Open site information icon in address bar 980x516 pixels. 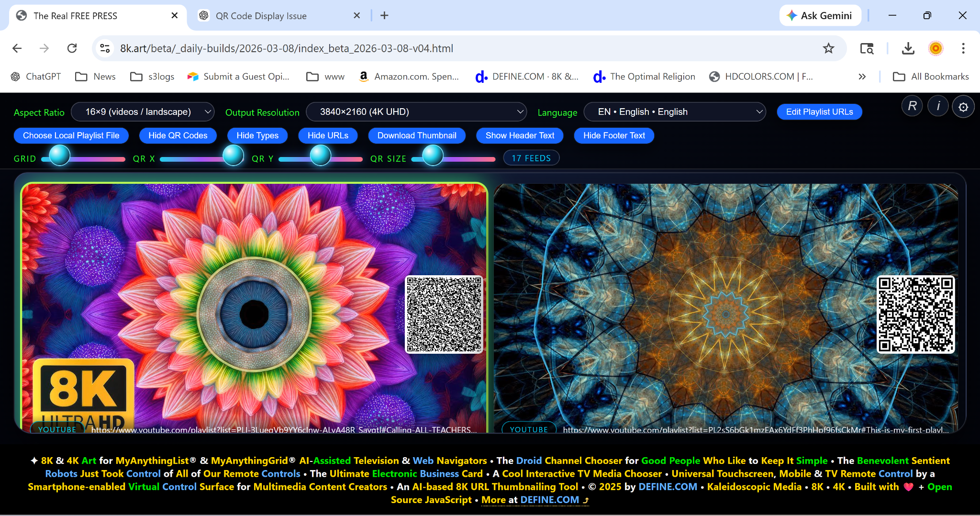point(105,48)
